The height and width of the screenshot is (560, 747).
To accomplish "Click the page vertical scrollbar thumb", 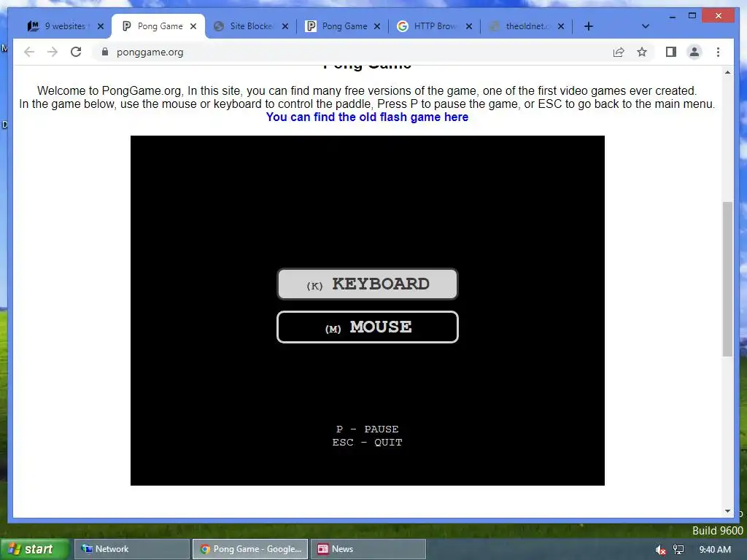I will pos(727,279).
